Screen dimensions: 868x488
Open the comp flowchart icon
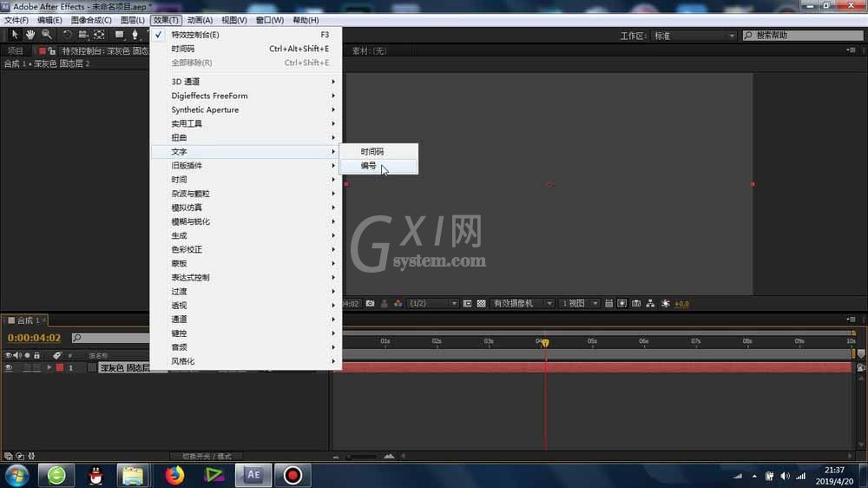(650, 304)
